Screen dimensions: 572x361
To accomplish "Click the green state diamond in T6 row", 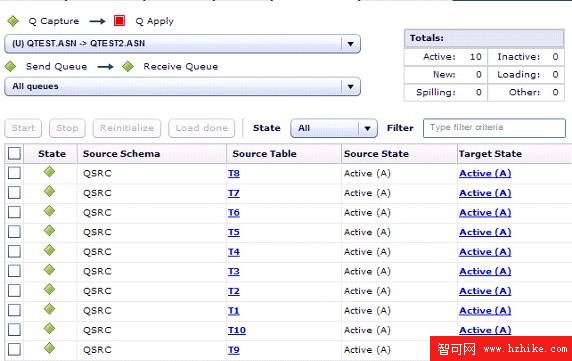I will tap(49, 211).
